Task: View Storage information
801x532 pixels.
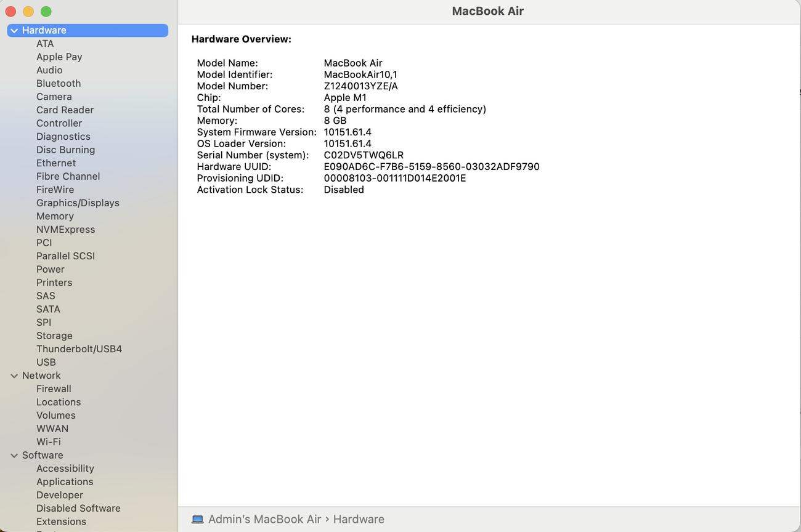Action: click(x=55, y=336)
